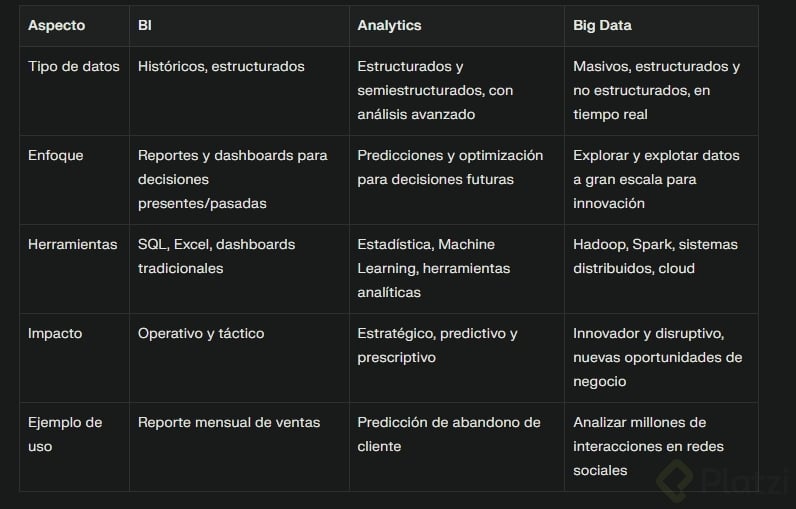The image size is (796, 509).
Task: Click the Herramientas row label
Action: tap(73, 244)
